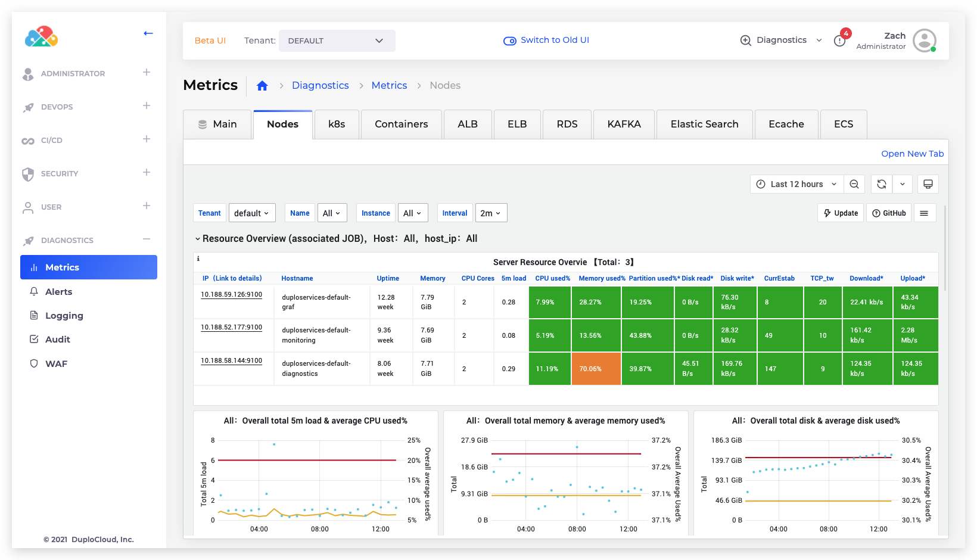The width and height of the screenshot is (977, 560).
Task: Collapse the Resource Overview row section
Action: coord(198,239)
